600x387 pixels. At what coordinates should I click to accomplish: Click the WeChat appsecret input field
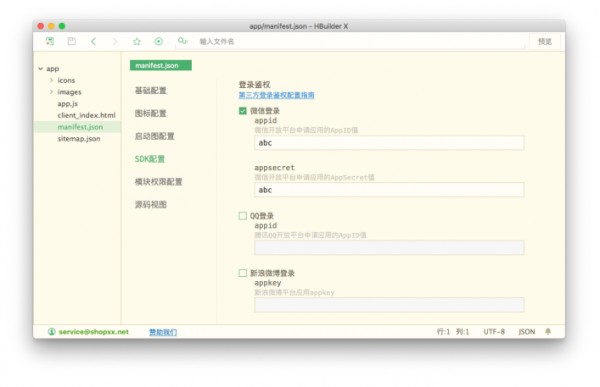point(389,190)
